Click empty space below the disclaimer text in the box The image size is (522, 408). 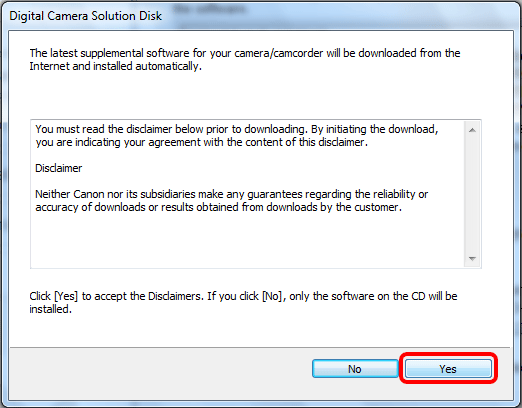(247, 240)
